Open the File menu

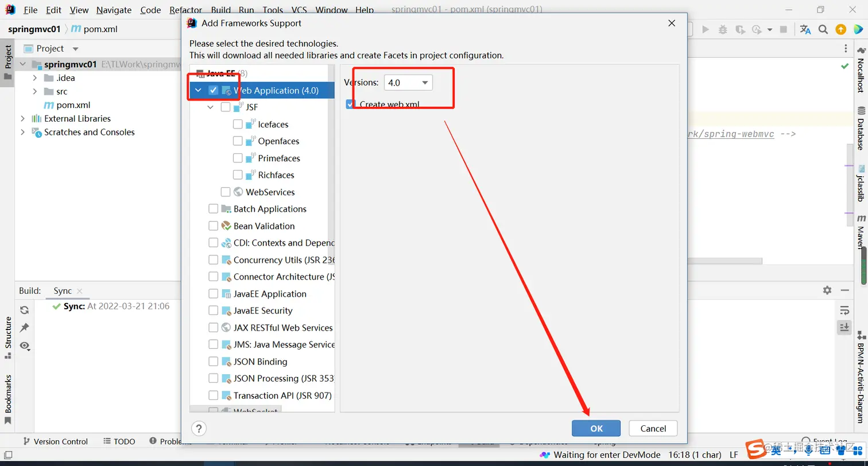pyautogui.click(x=30, y=10)
